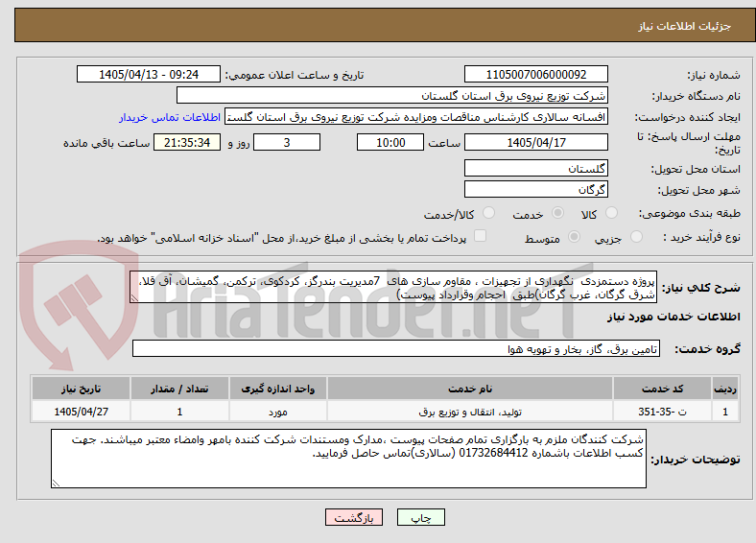Viewport: 756px width, 543px height.
Task: Click the deadline date field 1405/04/17
Action: 535,142
